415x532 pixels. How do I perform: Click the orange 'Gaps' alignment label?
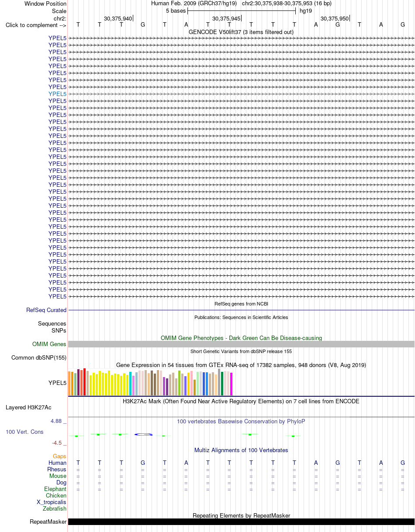(x=60, y=456)
